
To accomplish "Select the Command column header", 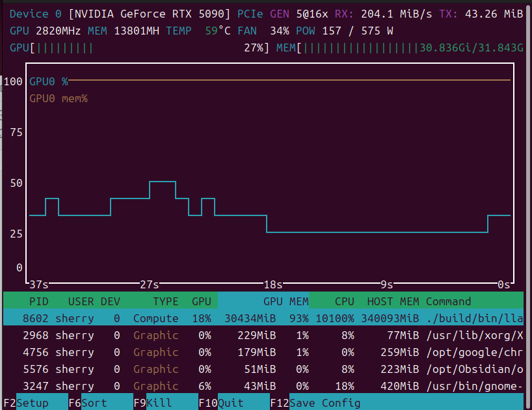I will coord(448,301).
